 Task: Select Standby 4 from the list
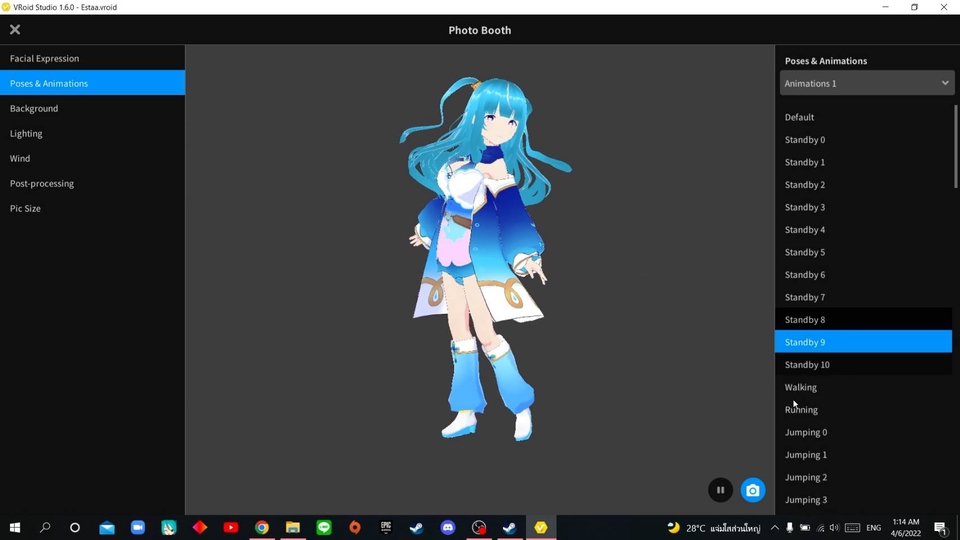click(x=863, y=230)
